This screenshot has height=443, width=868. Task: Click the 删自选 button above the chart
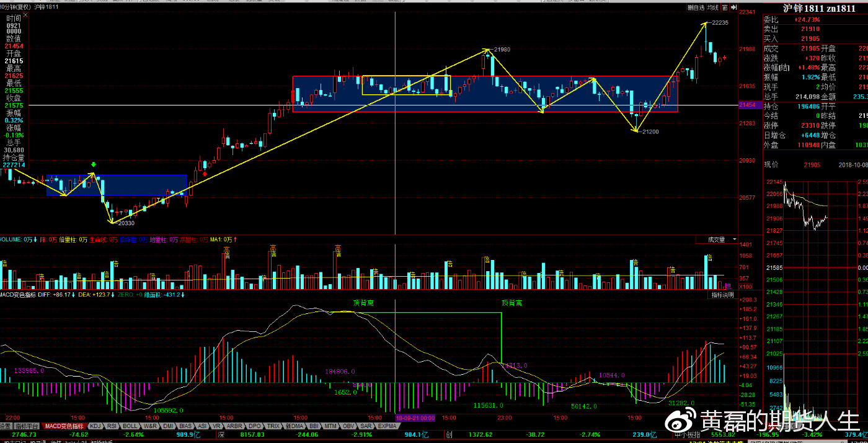pyautogui.click(x=696, y=8)
